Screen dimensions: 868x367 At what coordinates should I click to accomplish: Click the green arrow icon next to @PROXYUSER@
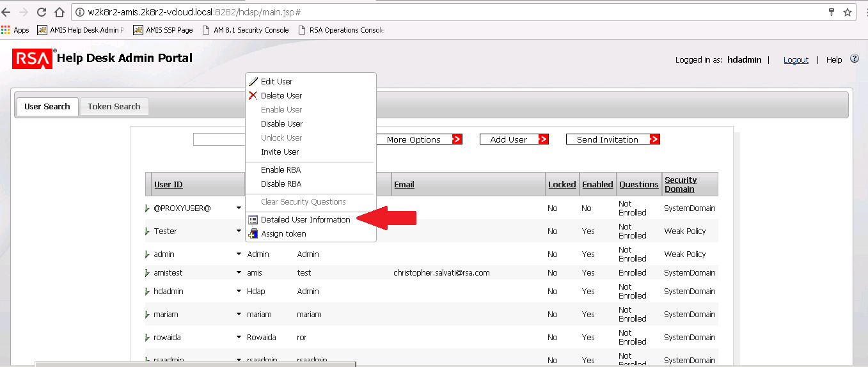(148, 208)
